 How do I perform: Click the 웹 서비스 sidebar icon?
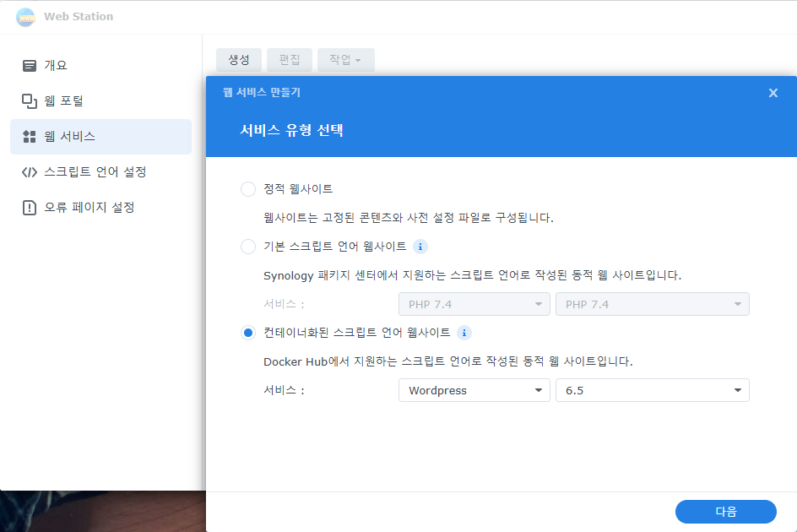30,136
